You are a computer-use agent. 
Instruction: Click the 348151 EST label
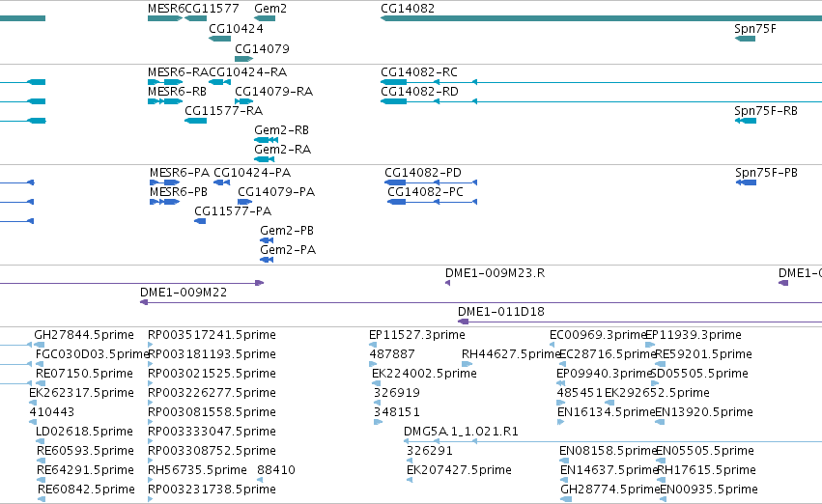[x=397, y=412]
